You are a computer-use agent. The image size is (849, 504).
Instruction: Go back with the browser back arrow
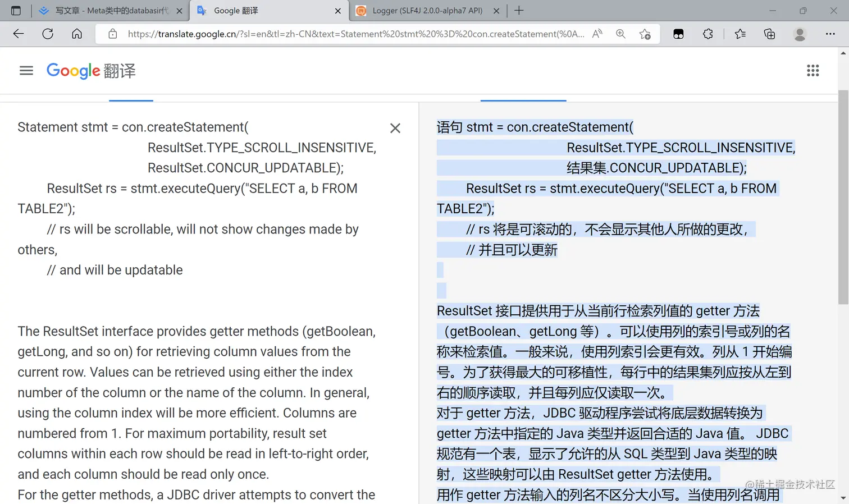coord(19,34)
